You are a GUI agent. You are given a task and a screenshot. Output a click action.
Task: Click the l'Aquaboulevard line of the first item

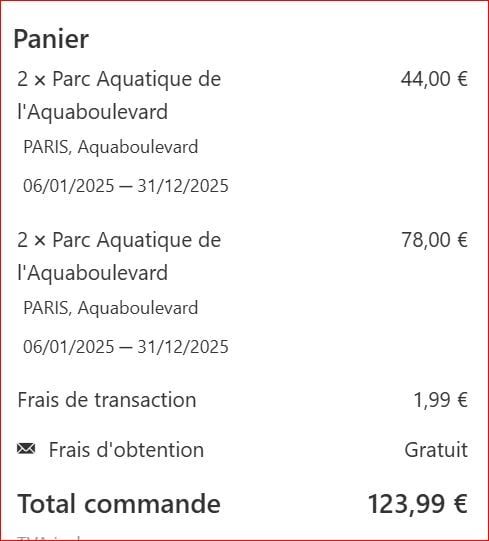(92, 112)
